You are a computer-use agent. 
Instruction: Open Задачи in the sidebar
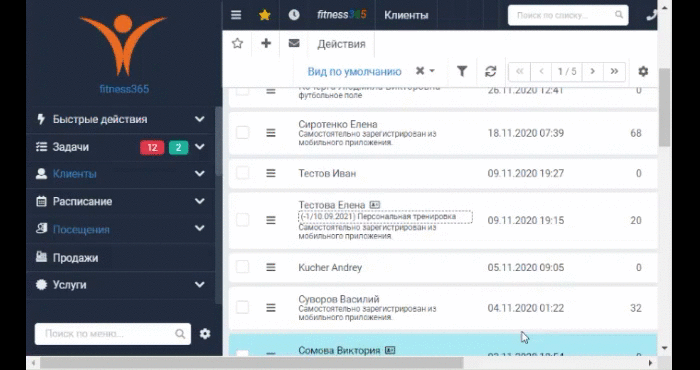[x=71, y=147]
